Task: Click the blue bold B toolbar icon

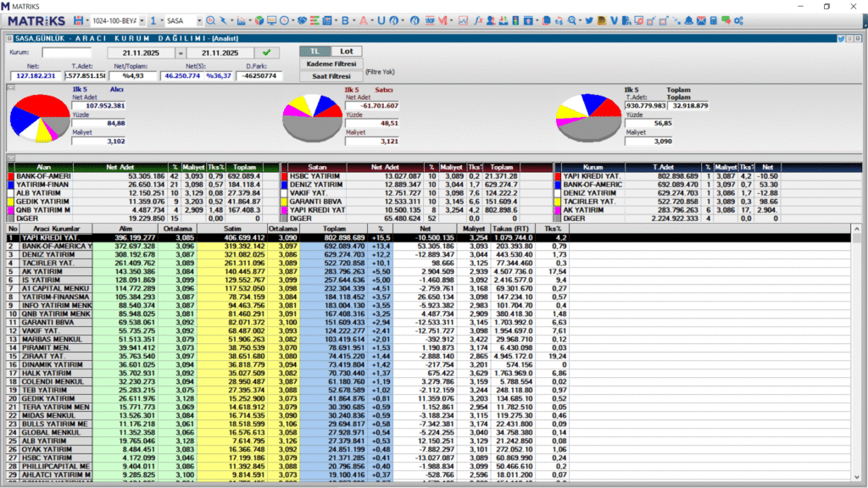Action: click(x=345, y=19)
